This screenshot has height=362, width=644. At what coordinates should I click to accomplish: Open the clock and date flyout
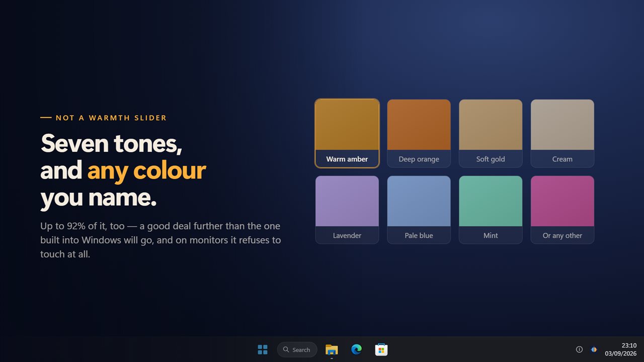tap(620, 349)
